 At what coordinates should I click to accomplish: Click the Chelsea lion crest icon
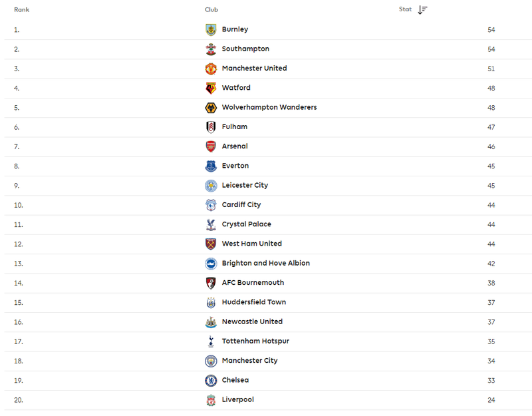211,380
